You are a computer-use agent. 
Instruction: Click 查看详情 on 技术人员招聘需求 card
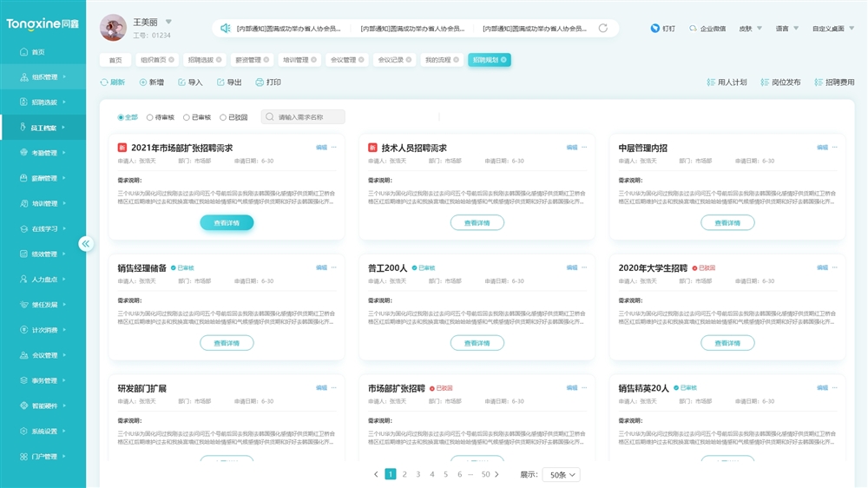tap(477, 223)
